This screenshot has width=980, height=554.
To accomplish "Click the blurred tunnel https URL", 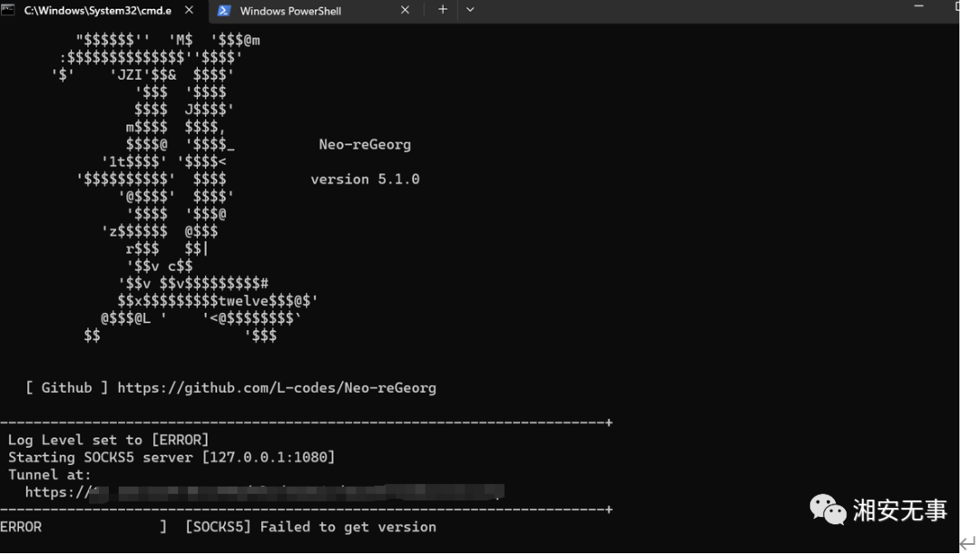I will coord(264,492).
